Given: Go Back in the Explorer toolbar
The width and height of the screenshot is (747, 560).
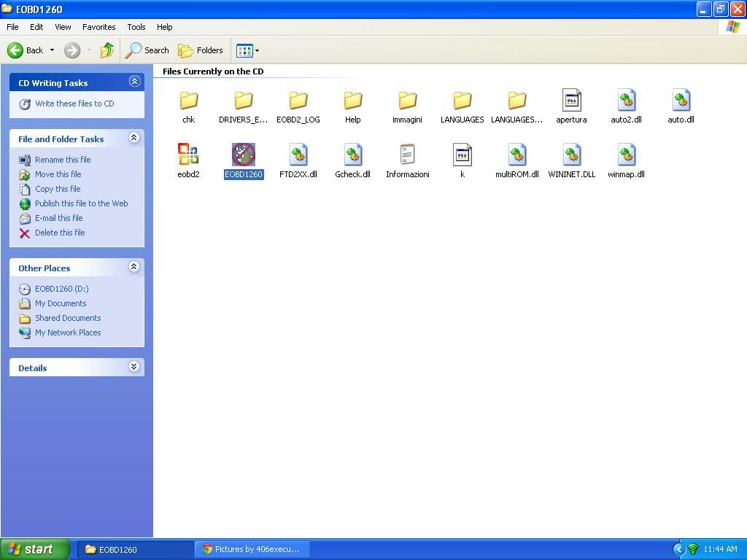Looking at the screenshot, I should (x=26, y=50).
